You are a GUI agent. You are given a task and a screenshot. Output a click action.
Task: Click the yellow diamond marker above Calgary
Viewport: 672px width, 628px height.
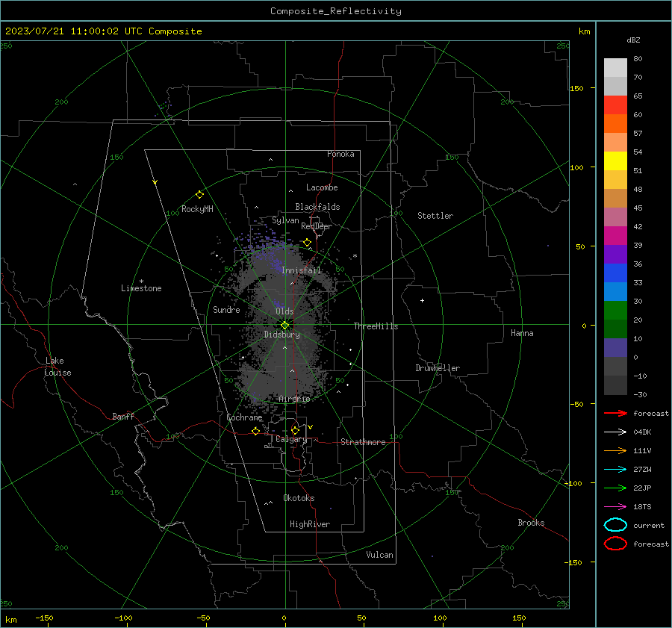[x=295, y=430]
